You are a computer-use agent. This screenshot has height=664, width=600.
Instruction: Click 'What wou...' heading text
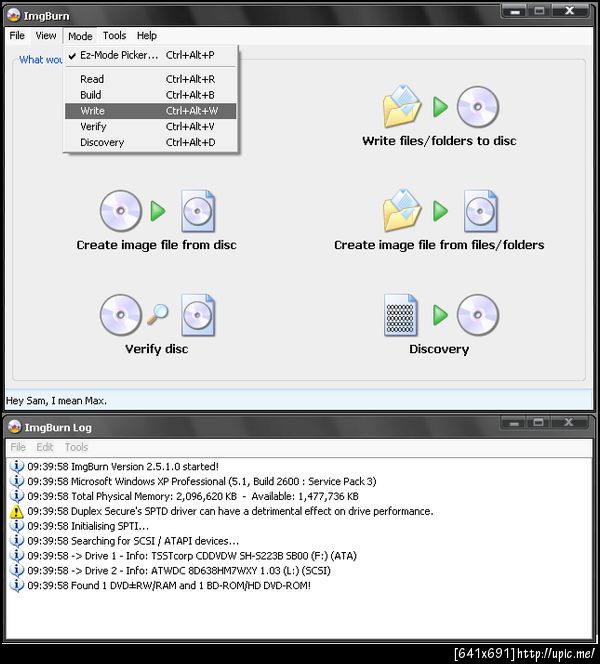coord(41,60)
